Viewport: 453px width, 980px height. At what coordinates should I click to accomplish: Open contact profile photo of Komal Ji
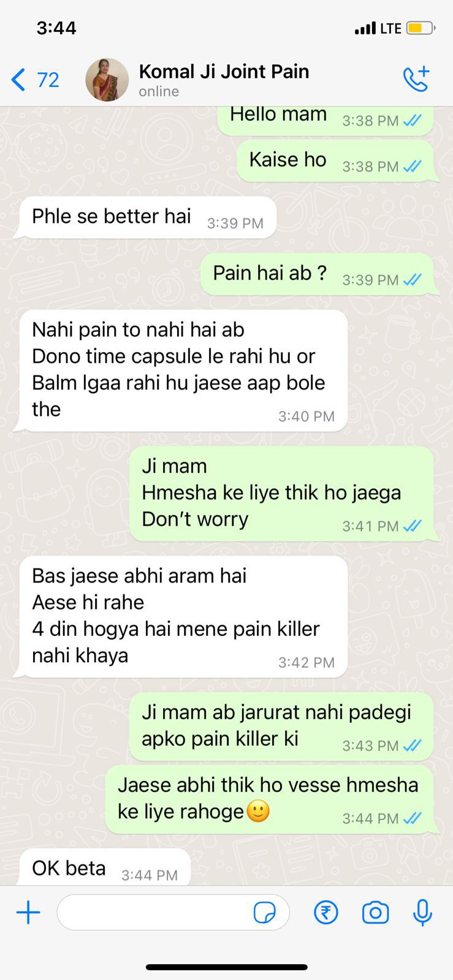(107, 80)
